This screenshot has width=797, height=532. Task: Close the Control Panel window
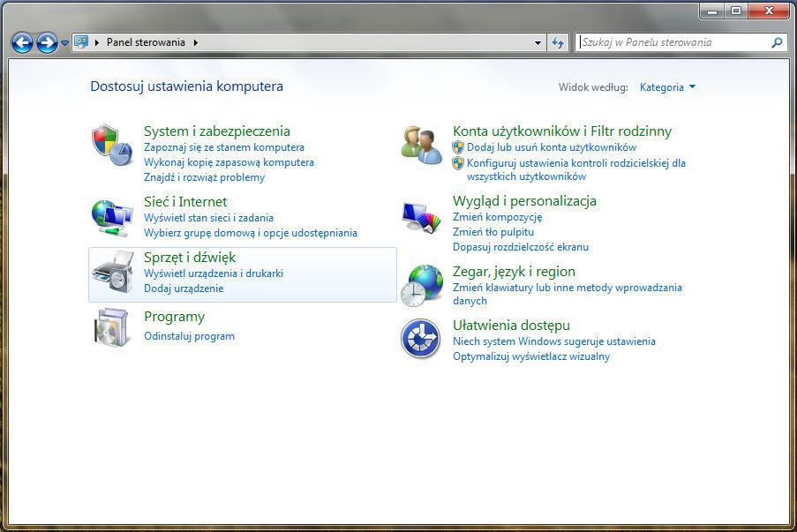click(x=769, y=11)
